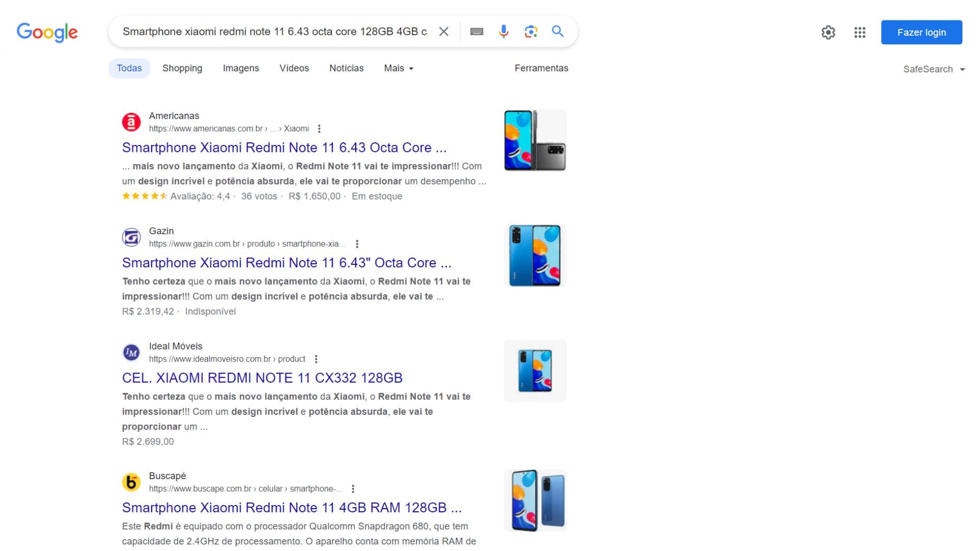Expand the Mais dropdown menu
The image size is (980, 551).
(399, 68)
